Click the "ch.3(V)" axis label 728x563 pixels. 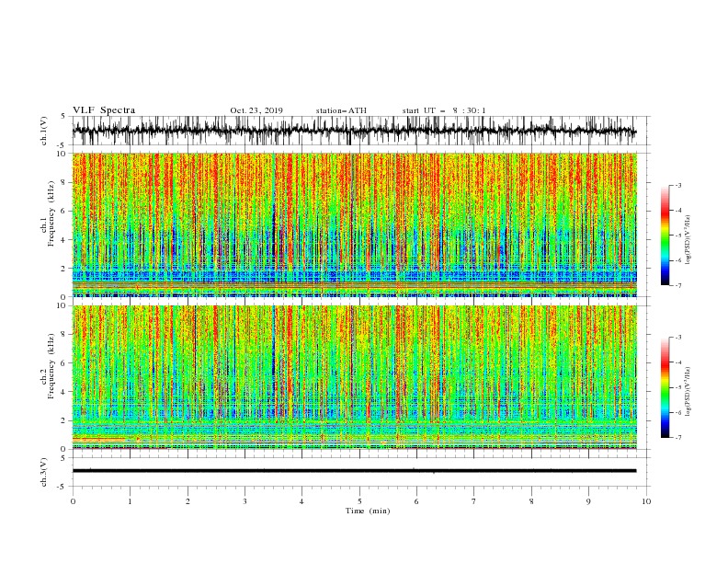coord(44,472)
